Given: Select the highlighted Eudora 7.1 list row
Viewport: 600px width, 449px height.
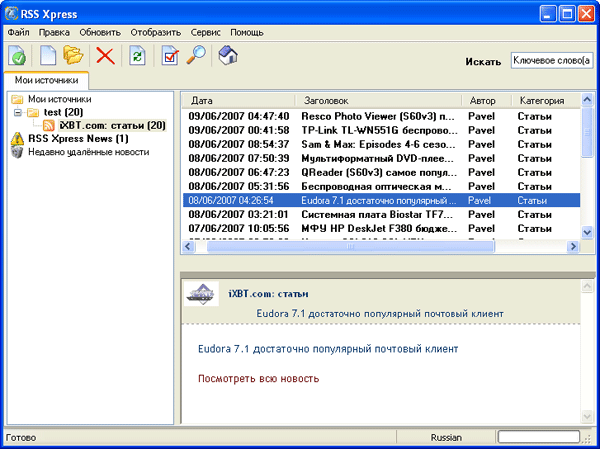Looking at the screenshot, I should (381, 201).
